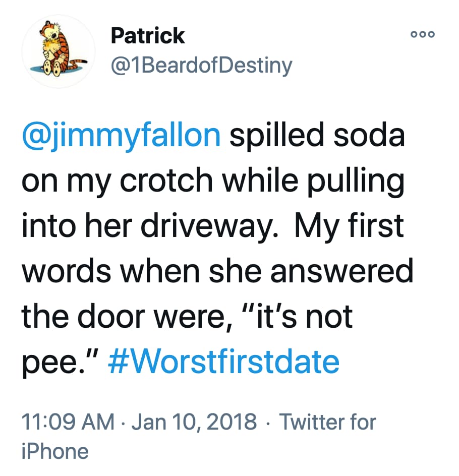Click 'while pulling' in the tweet text
459x476 pixels.
tap(313, 182)
